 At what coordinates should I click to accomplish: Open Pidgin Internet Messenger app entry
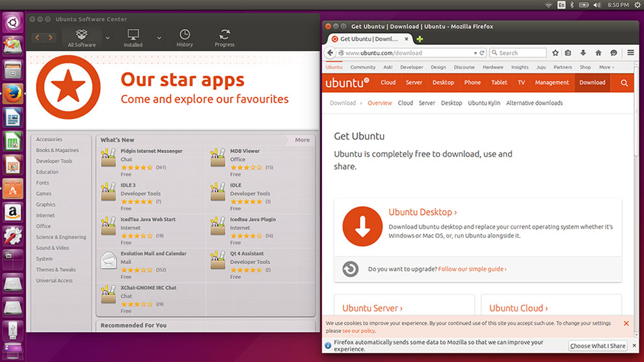(150, 162)
